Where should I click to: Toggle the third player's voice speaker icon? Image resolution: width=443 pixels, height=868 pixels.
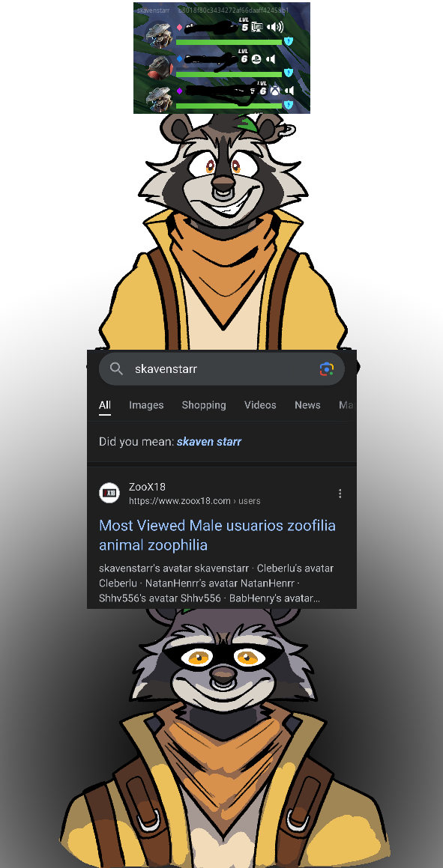coord(289,90)
